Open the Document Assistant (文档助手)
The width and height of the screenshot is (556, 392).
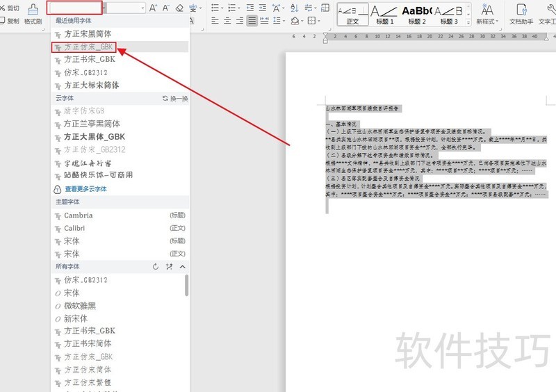(521, 15)
